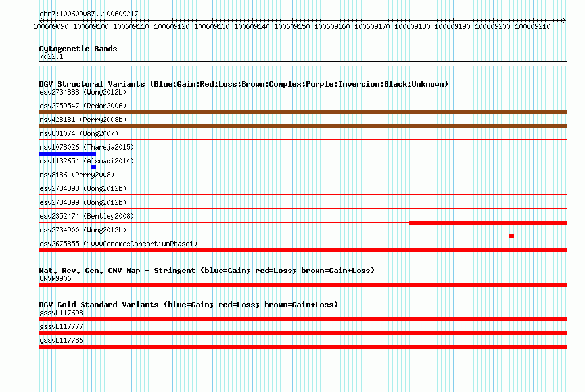Image resolution: width=585 pixels, height=392 pixels.
Task: Click the red bar under gssvL117777
Action: pyautogui.click(x=302, y=333)
